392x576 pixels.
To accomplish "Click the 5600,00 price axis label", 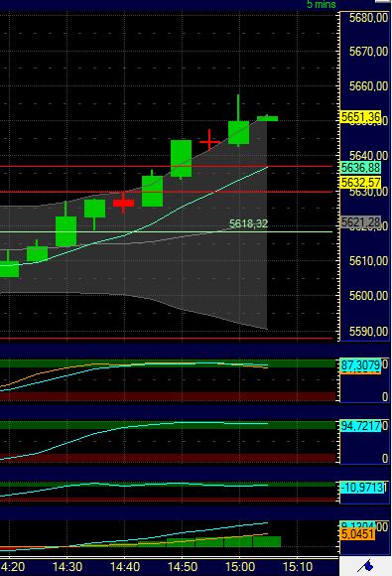I will pyautogui.click(x=368, y=295).
